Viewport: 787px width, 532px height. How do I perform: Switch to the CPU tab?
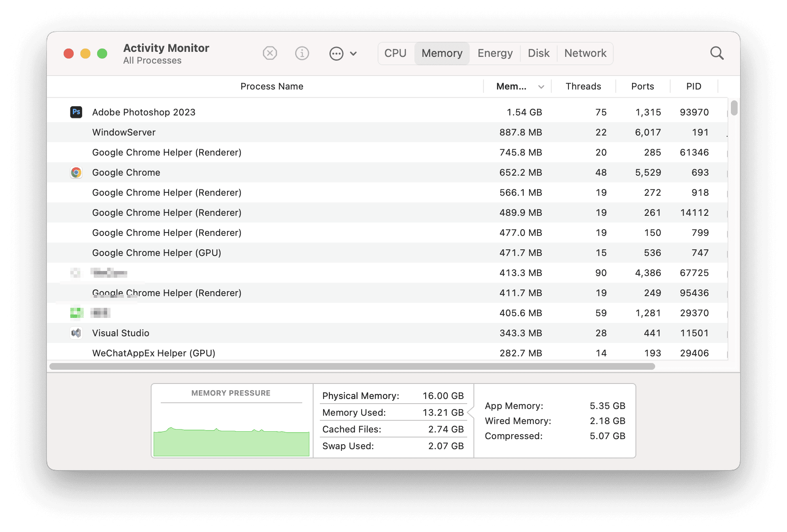point(396,53)
